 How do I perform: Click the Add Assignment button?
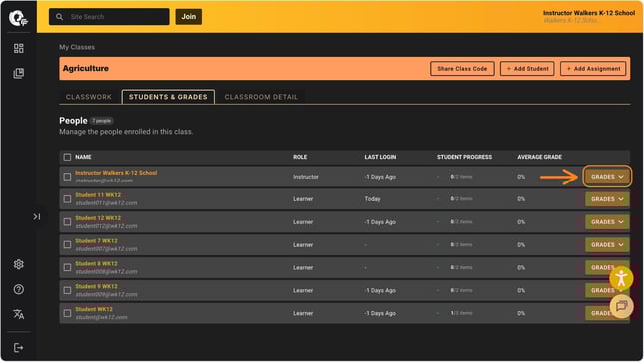click(593, 69)
